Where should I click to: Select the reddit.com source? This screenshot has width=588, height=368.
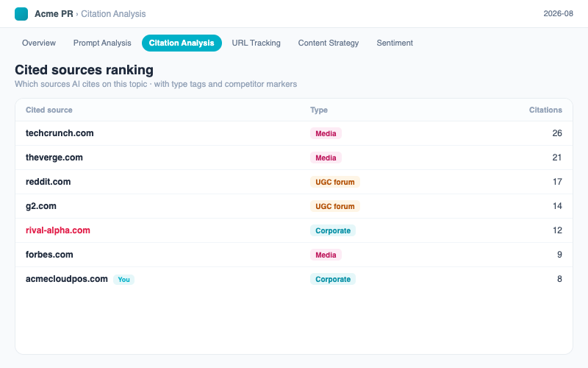48,182
